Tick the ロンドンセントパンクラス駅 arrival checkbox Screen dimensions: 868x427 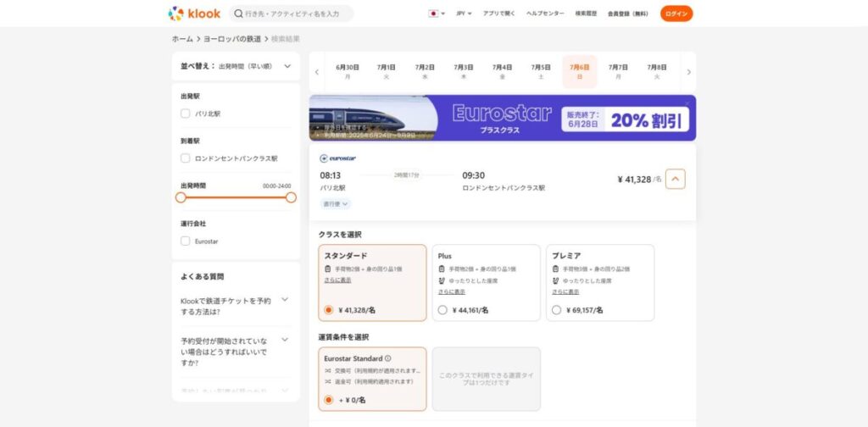186,158
